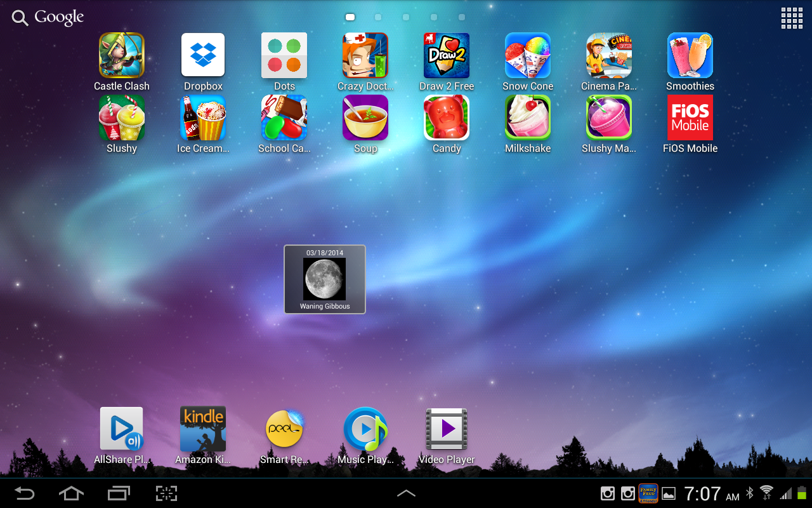
Task: Open the all apps grid
Action: (791, 18)
